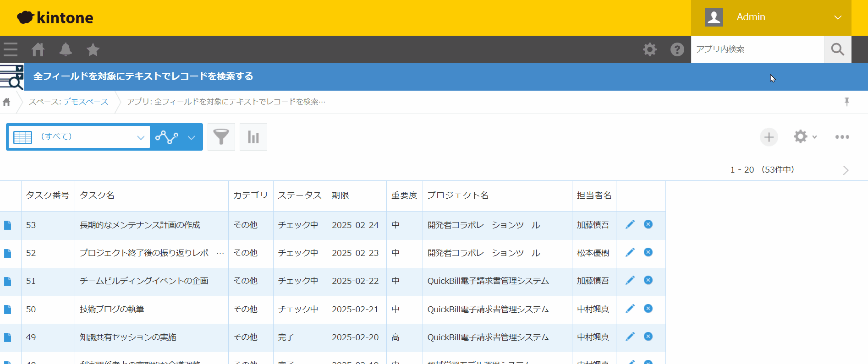Edit record 49 with pencil icon
Image resolution: width=868 pixels, height=364 pixels.
tap(630, 337)
